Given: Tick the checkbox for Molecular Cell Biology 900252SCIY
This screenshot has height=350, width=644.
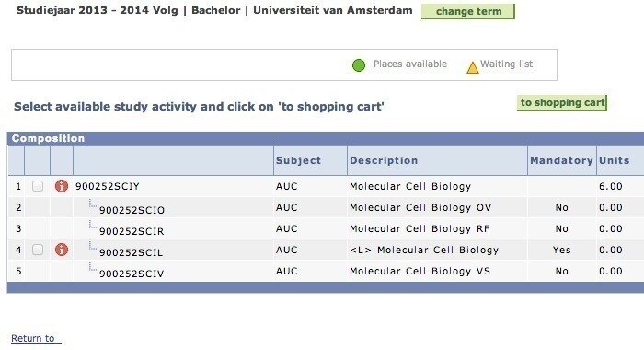Looking at the screenshot, I should pyautogui.click(x=38, y=186).
